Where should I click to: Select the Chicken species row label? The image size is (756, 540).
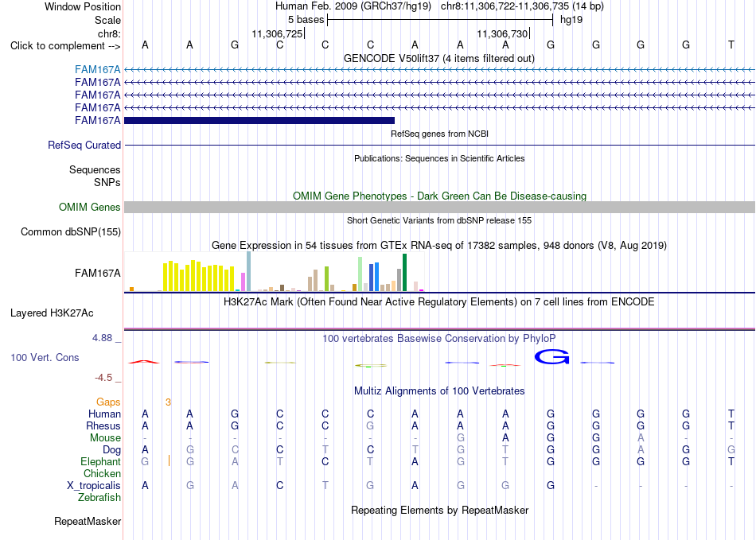tap(102, 473)
